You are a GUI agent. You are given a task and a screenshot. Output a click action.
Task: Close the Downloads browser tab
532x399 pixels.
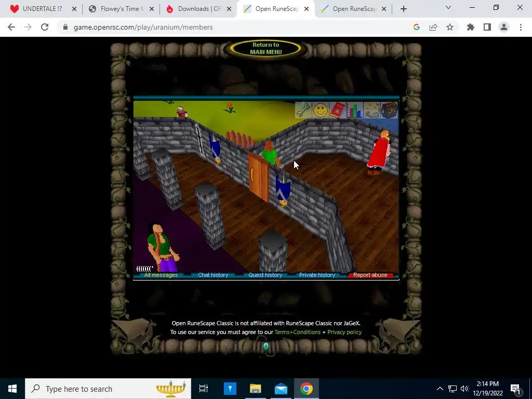229,9
